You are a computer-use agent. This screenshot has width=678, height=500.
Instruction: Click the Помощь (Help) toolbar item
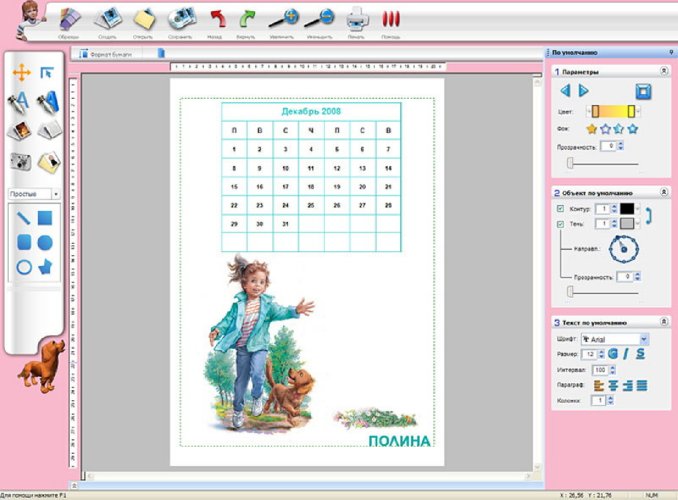391,18
